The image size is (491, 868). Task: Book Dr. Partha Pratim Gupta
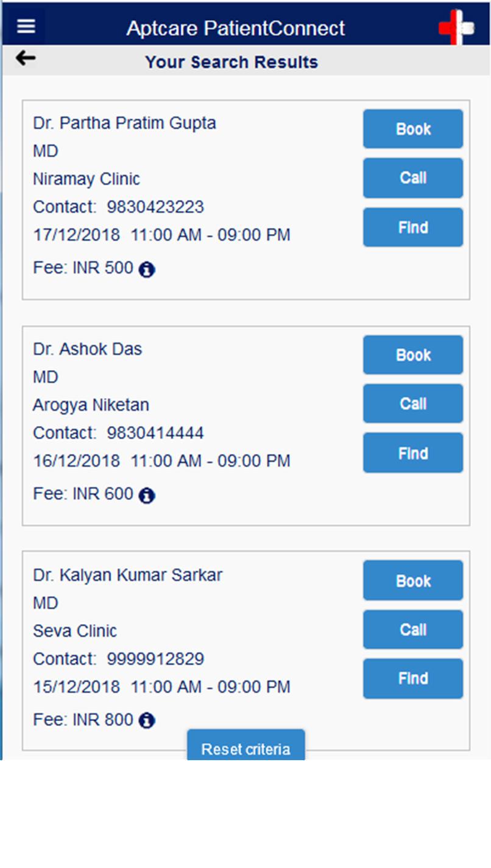point(413,129)
